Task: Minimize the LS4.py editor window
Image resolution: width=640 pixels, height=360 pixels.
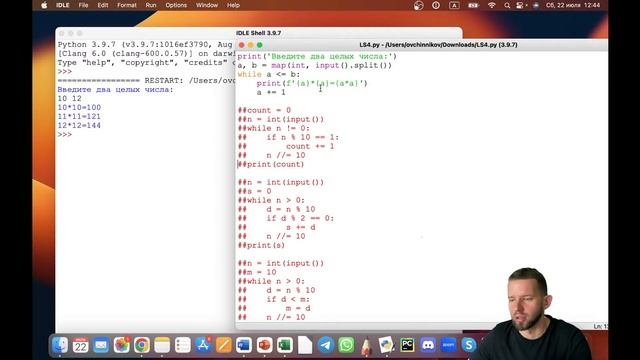Action: (x=251, y=45)
